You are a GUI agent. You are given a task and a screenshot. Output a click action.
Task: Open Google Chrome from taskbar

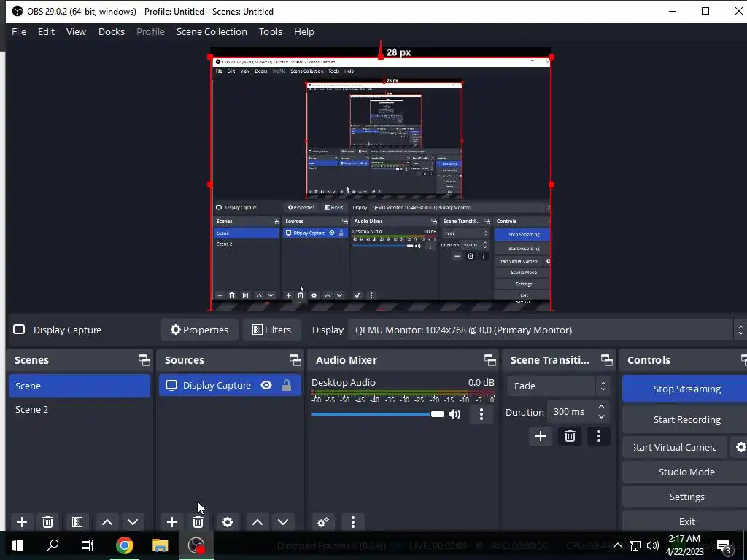pos(124,545)
